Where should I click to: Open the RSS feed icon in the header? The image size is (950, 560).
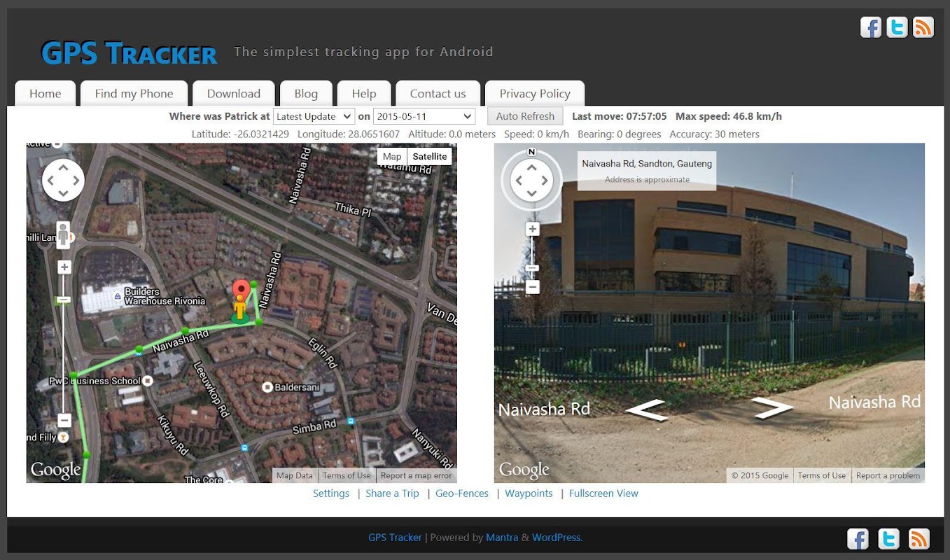point(923,27)
